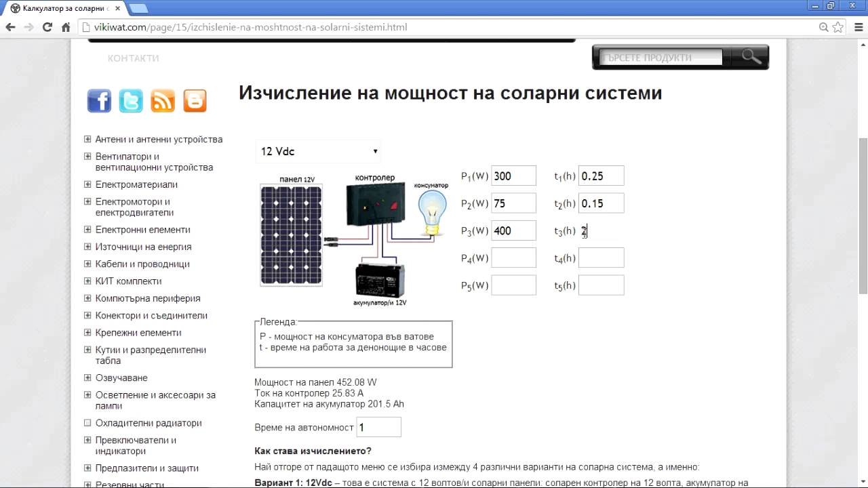Click the t2(h) field containing 0.15
Screen dimensions: 868x488
pos(601,203)
